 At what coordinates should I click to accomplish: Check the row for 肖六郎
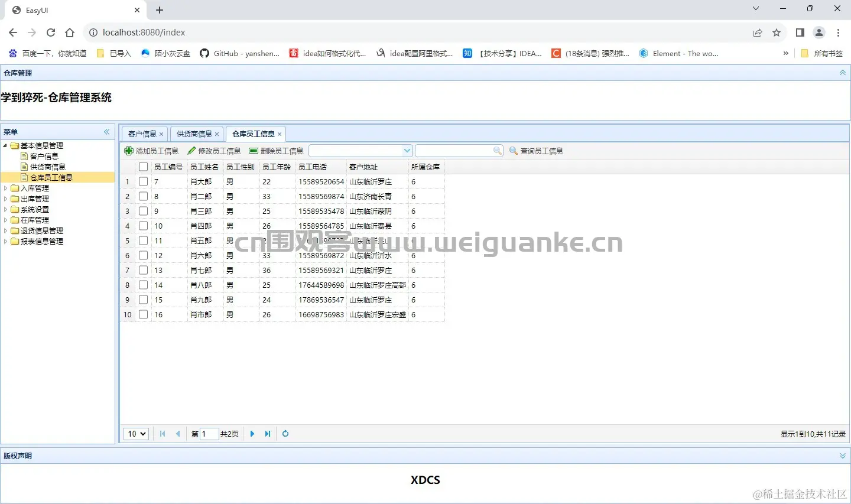click(143, 255)
